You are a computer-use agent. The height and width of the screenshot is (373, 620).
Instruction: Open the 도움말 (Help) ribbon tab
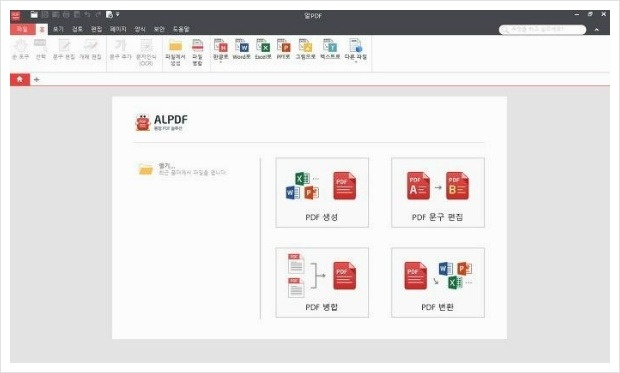(181, 29)
